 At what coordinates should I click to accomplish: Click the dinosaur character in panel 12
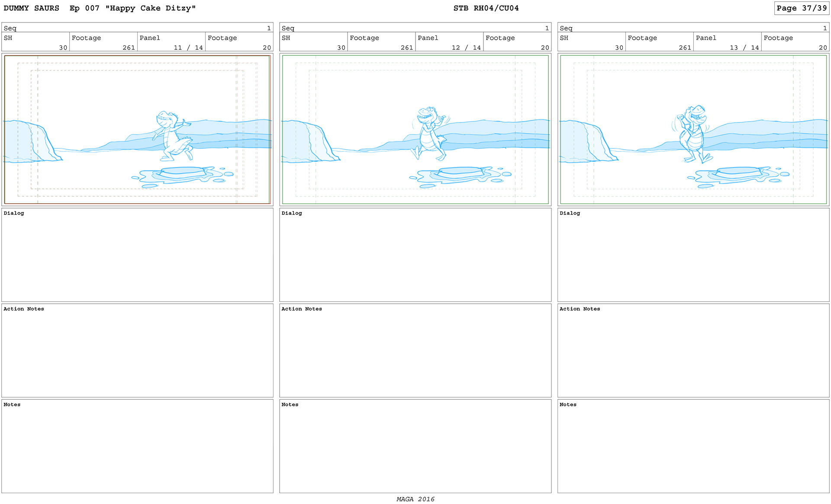[x=429, y=133]
